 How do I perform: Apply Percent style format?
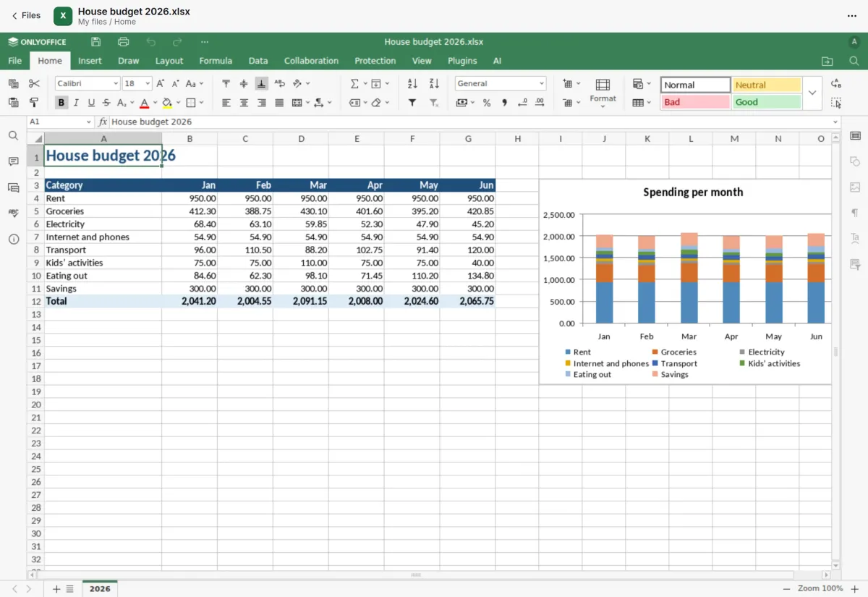pyautogui.click(x=487, y=103)
